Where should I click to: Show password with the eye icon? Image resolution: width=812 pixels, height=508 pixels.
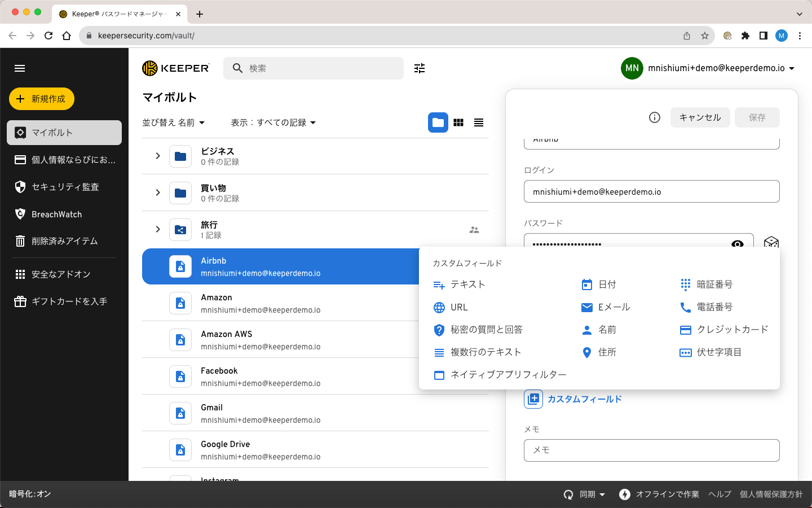pos(737,244)
